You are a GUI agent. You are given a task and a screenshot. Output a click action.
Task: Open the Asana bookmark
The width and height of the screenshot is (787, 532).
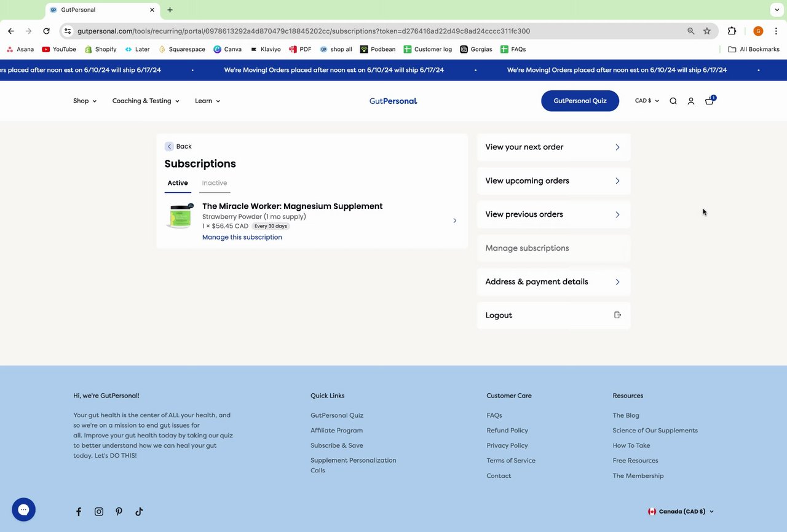click(x=20, y=49)
